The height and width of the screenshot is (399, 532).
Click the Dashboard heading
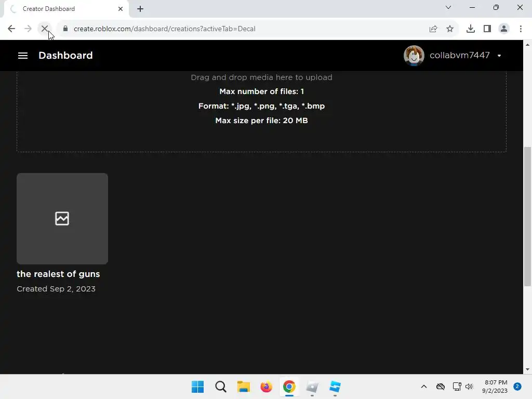(x=65, y=55)
